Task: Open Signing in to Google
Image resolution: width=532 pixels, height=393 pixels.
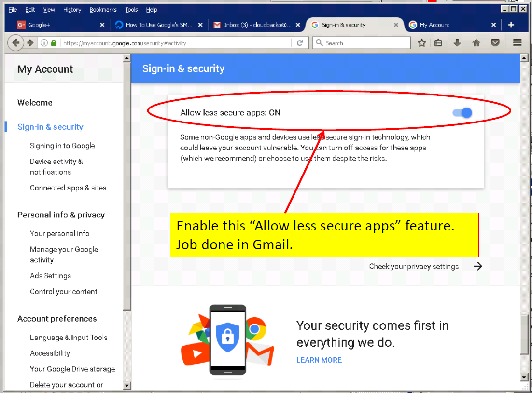Action: click(x=62, y=146)
